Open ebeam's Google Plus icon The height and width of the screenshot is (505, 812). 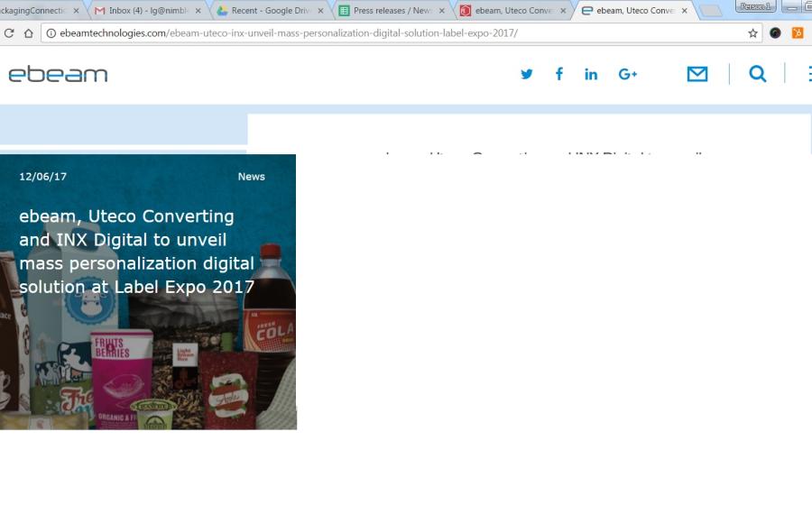(x=628, y=75)
